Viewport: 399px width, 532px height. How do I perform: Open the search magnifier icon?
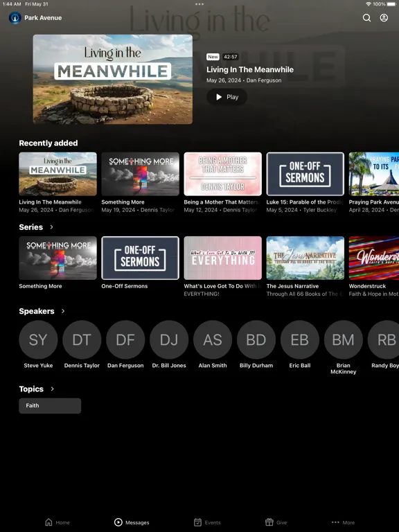point(366,17)
